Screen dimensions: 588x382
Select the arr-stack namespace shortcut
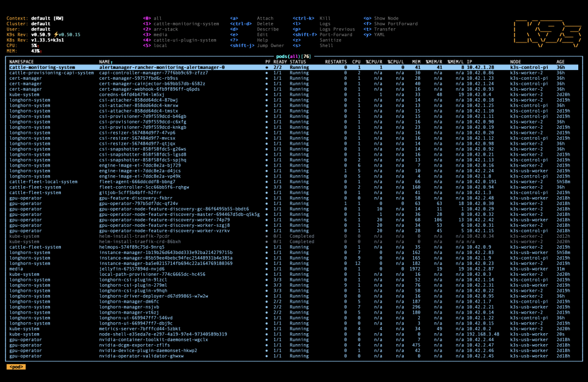click(165, 29)
